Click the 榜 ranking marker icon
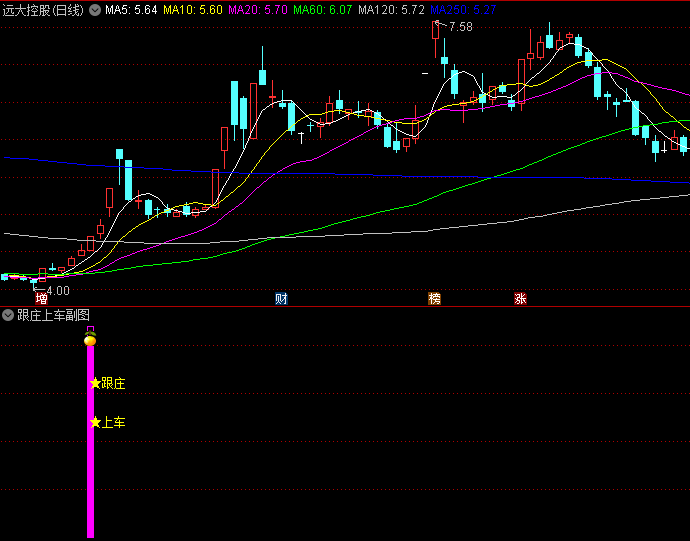 (x=434, y=299)
